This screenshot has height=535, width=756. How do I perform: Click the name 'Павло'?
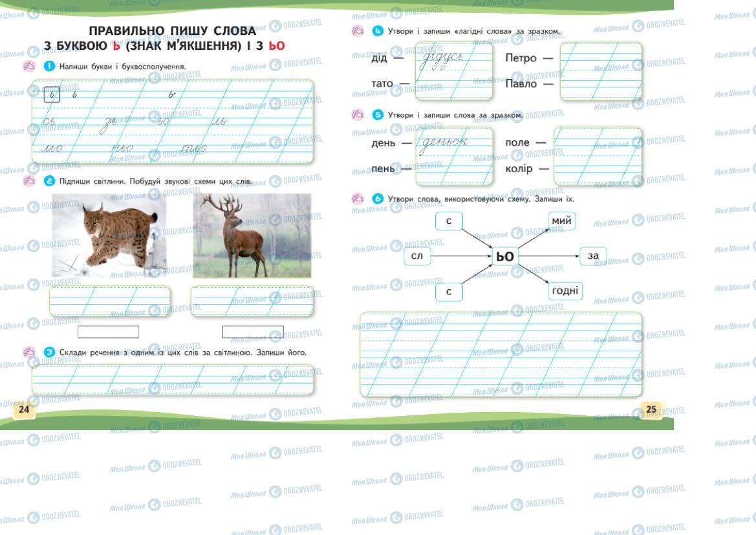[x=521, y=83]
